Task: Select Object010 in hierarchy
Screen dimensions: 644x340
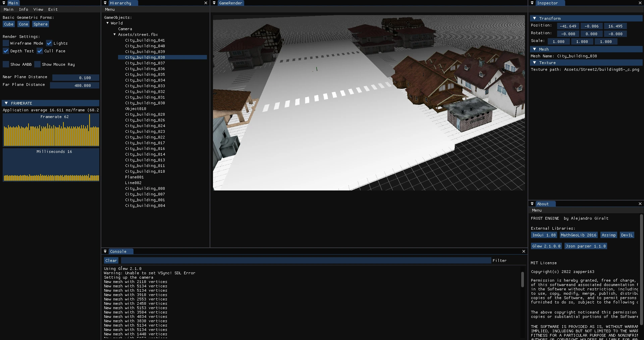Action: click(x=136, y=109)
